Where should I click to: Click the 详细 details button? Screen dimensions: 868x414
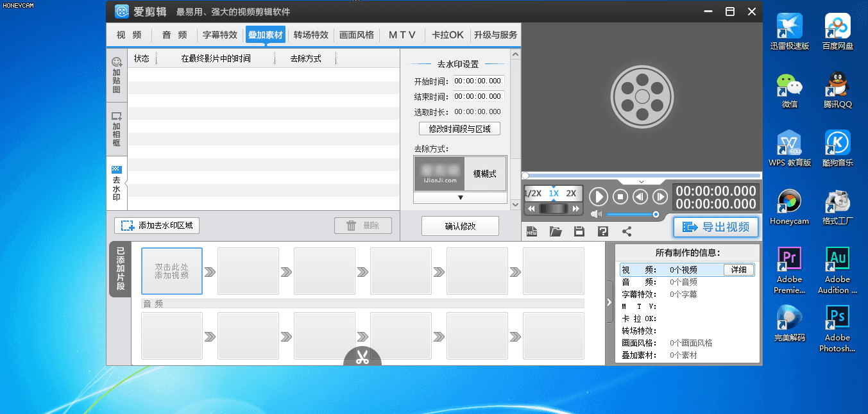[739, 270]
